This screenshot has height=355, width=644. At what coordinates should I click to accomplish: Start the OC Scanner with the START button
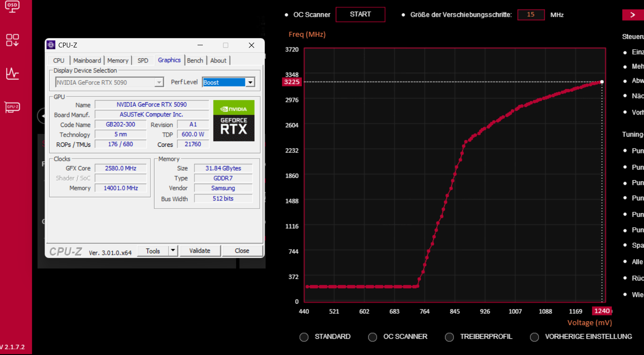point(360,14)
